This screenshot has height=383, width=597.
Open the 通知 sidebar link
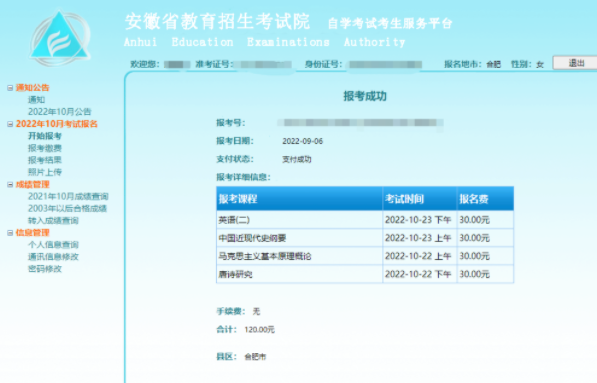click(x=37, y=100)
